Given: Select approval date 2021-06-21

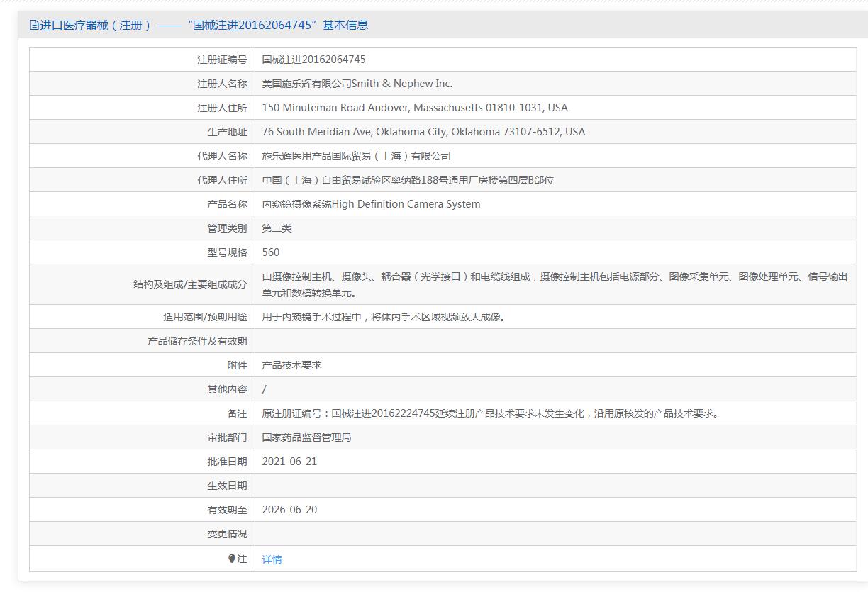Looking at the screenshot, I should pyautogui.click(x=289, y=462).
